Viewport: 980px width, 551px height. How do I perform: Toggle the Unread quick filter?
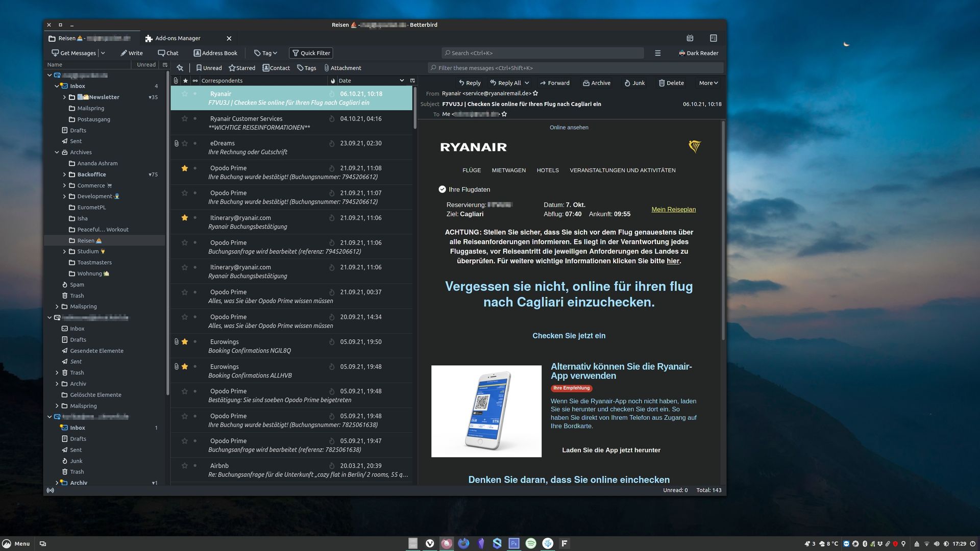tap(209, 68)
